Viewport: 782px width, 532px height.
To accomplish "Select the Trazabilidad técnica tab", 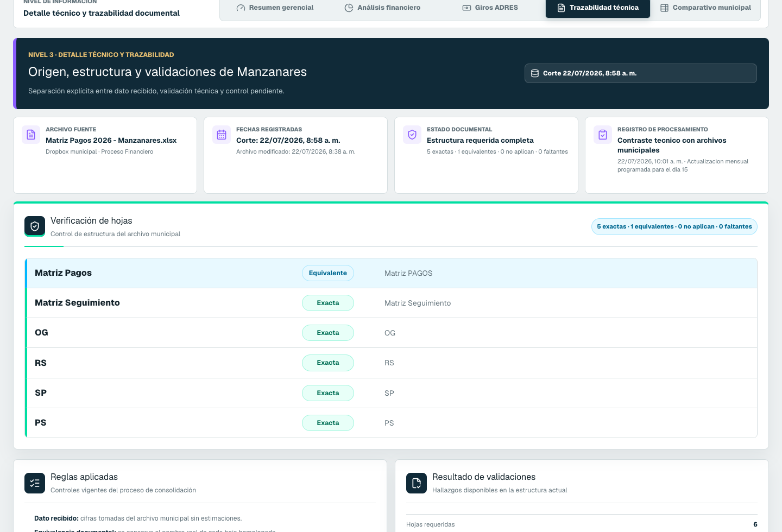I will pos(598,8).
